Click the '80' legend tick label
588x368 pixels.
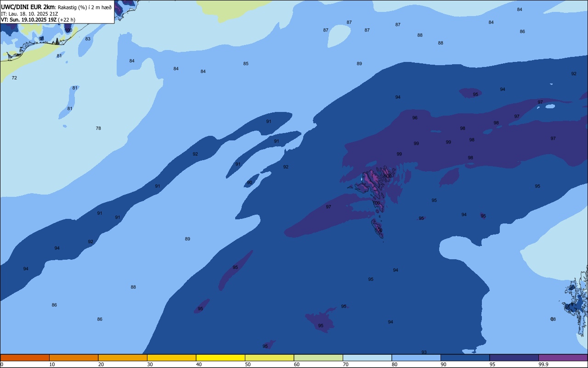[x=395, y=364]
